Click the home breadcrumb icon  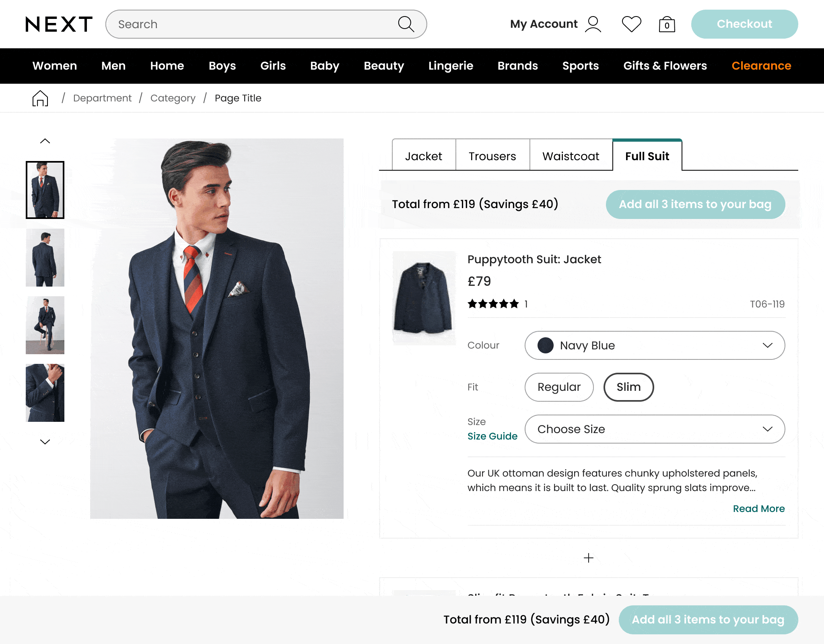click(40, 98)
